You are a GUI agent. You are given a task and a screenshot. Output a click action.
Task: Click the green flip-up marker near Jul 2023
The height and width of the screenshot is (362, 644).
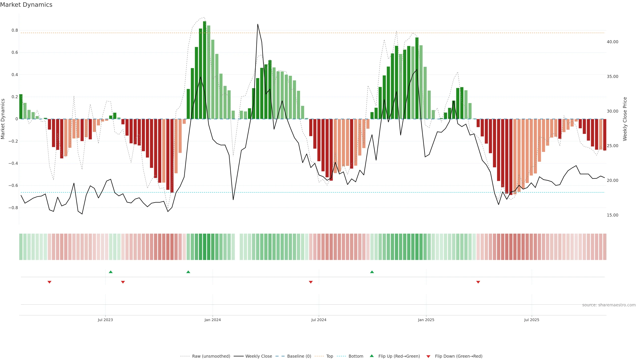(111, 272)
